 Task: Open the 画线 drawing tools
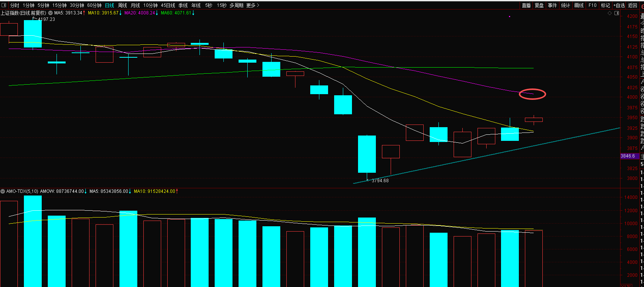tap(579, 5)
